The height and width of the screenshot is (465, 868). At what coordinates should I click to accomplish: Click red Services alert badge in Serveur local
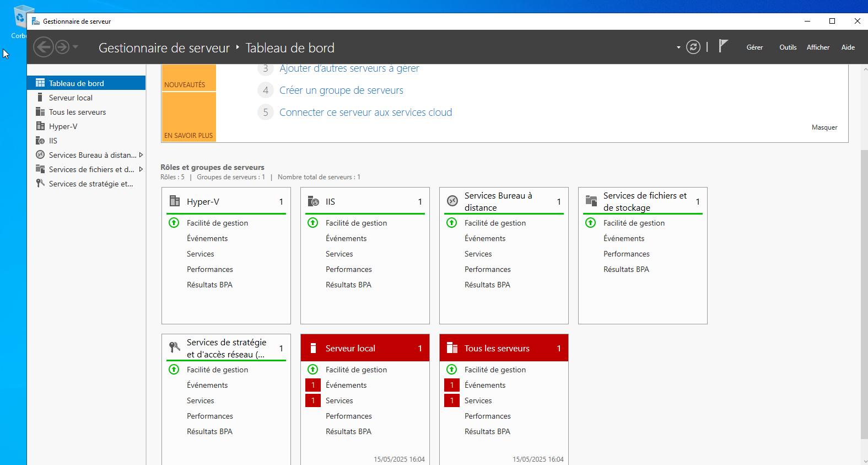point(313,400)
